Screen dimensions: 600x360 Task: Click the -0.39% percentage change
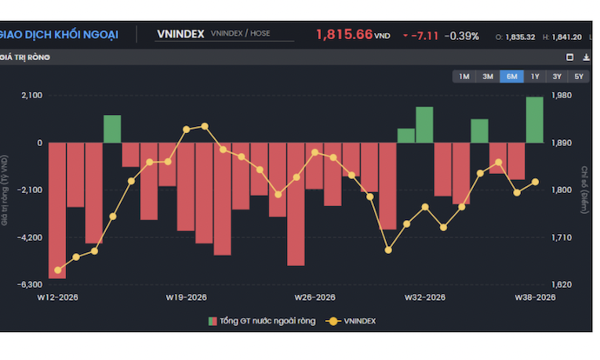pos(461,36)
